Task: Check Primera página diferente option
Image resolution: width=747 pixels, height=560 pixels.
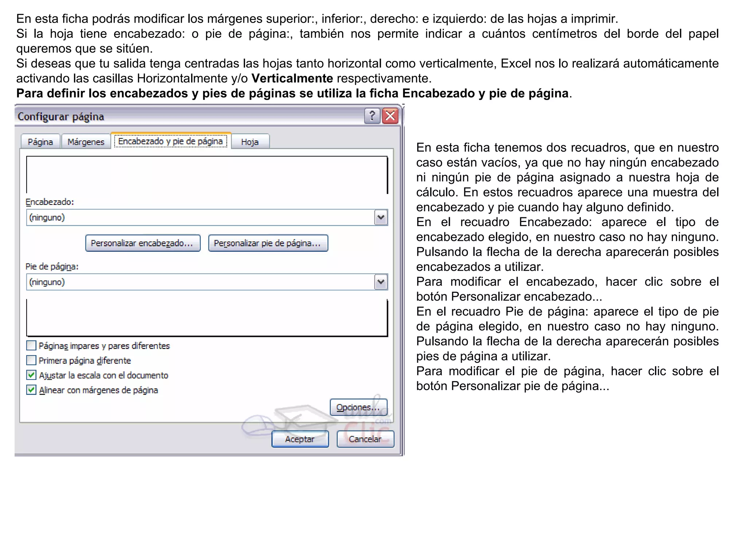Action: point(32,360)
